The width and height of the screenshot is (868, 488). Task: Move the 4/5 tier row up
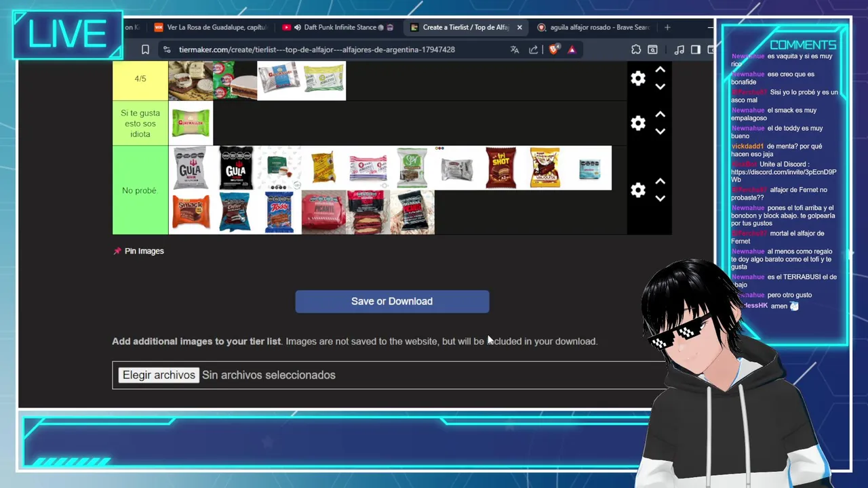660,70
